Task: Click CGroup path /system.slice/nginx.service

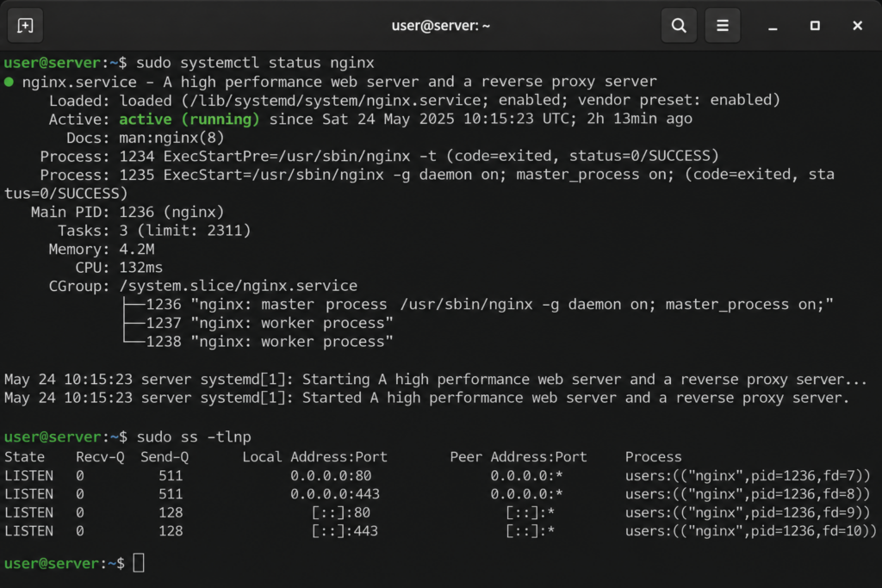Action: [x=238, y=286]
